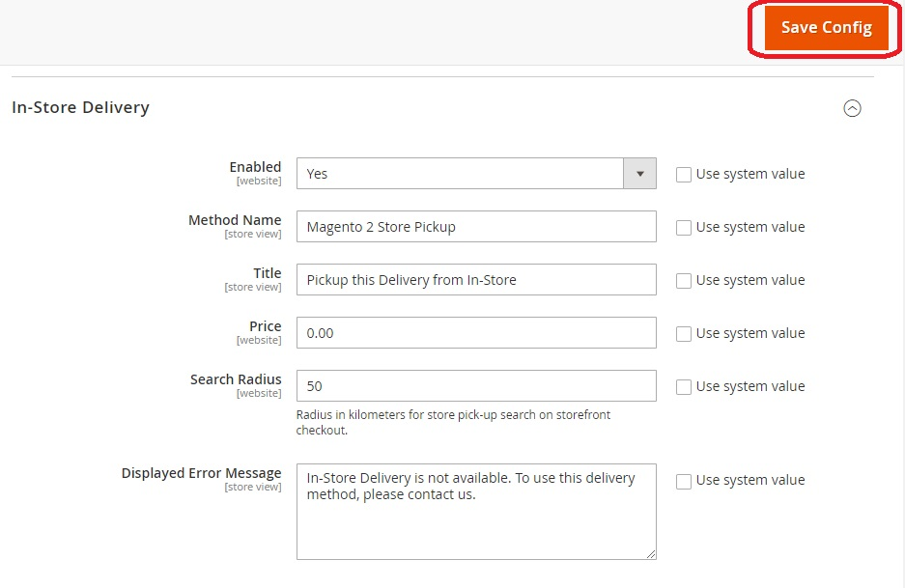Click the In-Store Delivery section heading

(x=80, y=107)
